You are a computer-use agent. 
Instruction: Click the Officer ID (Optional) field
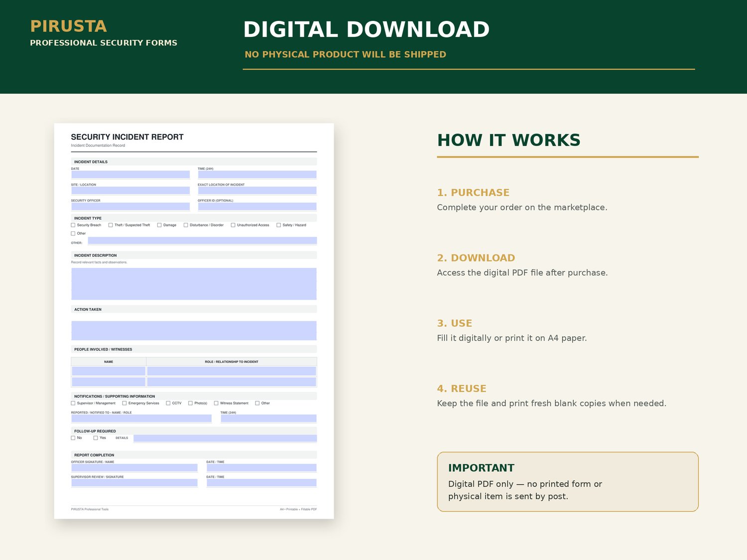coord(257,207)
